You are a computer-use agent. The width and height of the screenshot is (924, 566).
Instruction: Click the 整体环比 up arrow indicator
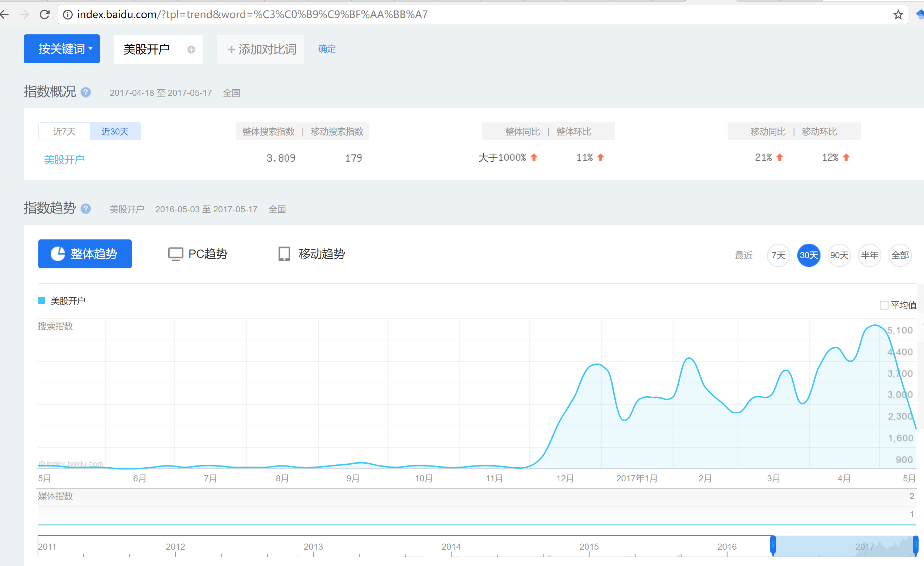point(600,157)
